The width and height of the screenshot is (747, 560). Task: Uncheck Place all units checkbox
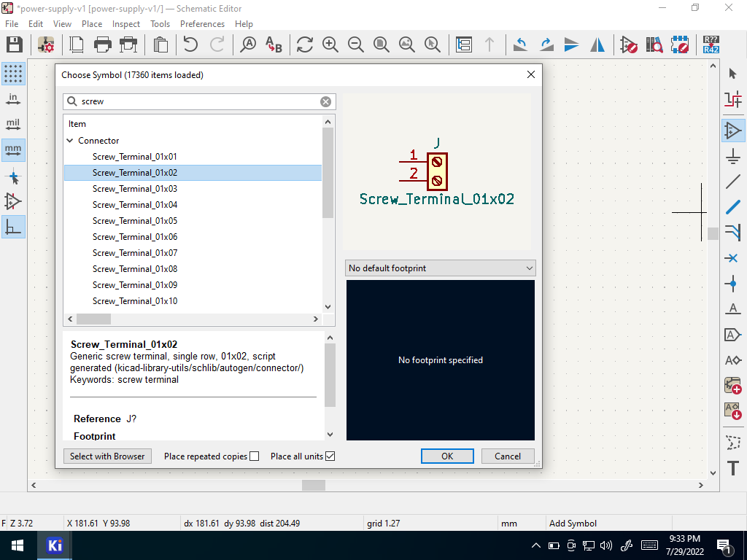tap(330, 456)
